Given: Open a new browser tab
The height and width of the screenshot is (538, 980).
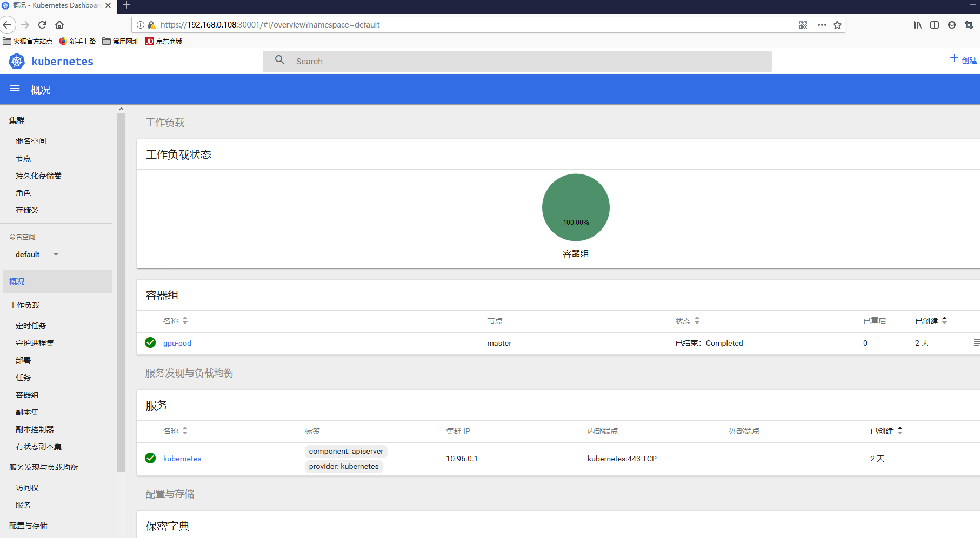Looking at the screenshot, I should [x=126, y=5].
